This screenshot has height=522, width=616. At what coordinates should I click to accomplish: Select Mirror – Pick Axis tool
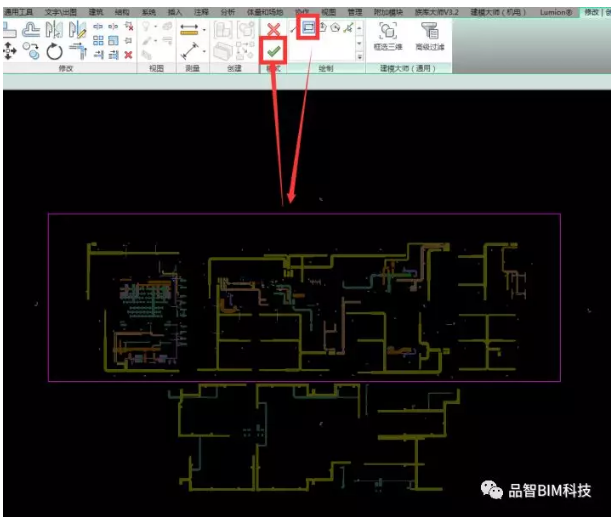click(54, 30)
